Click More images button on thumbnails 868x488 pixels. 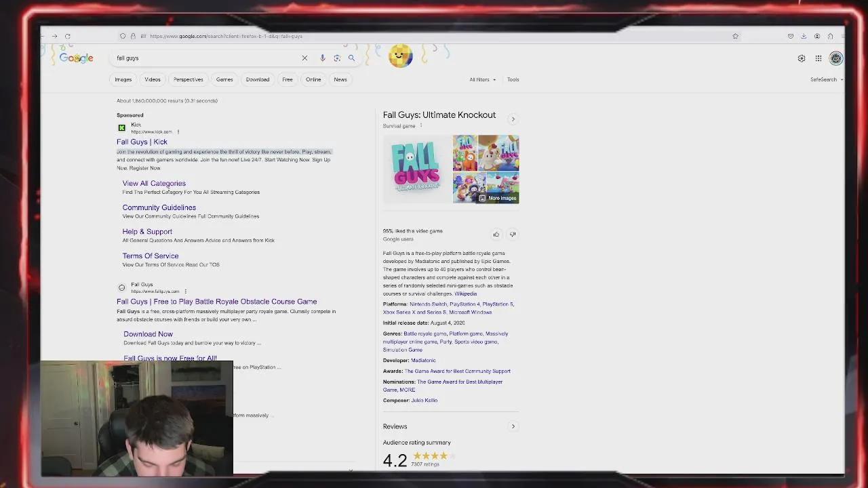point(498,198)
